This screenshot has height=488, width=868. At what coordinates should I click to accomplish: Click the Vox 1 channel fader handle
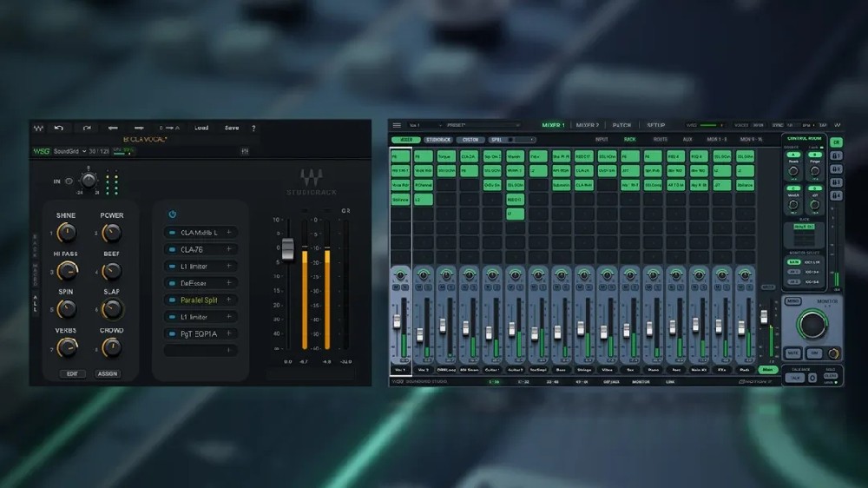[x=397, y=322]
